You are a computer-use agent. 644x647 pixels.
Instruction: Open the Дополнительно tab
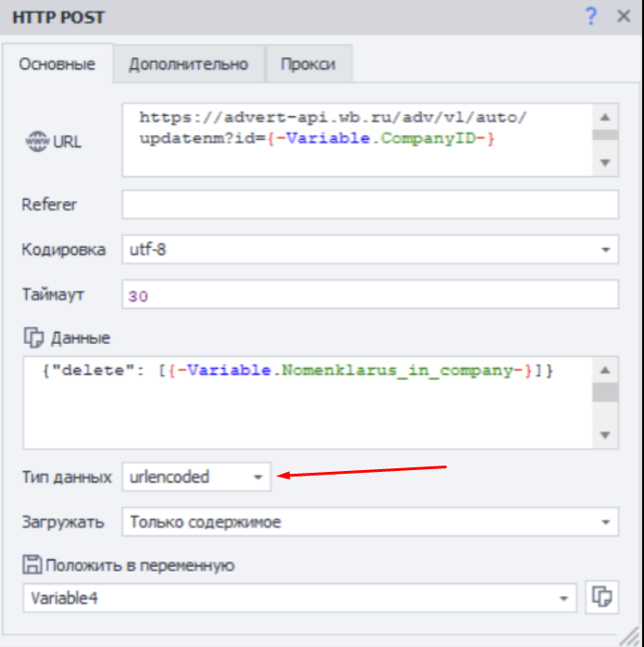click(189, 65)
